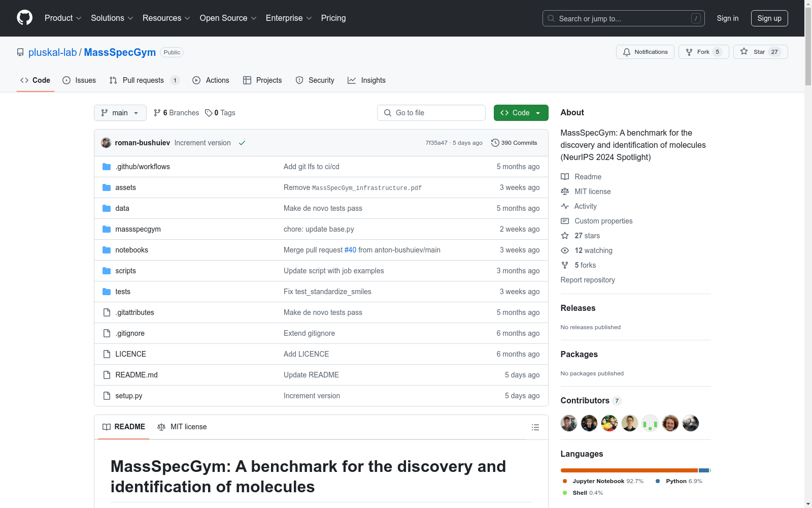
Task: Open the main branch selector dropdown
Action: coord(120,113)
